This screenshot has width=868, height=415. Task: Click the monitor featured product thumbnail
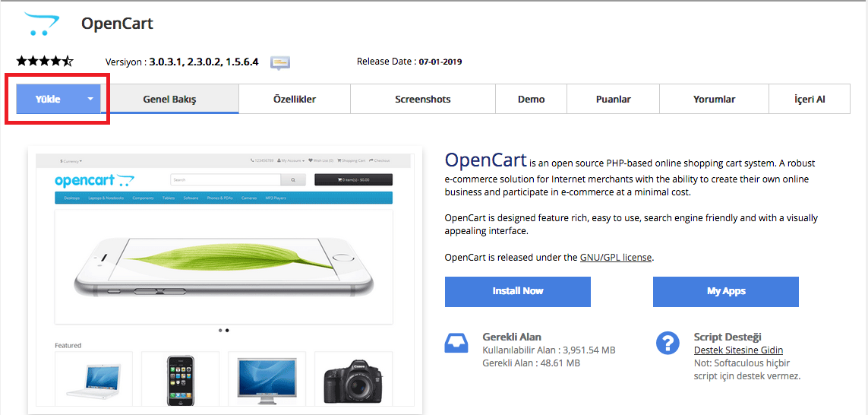267,379
